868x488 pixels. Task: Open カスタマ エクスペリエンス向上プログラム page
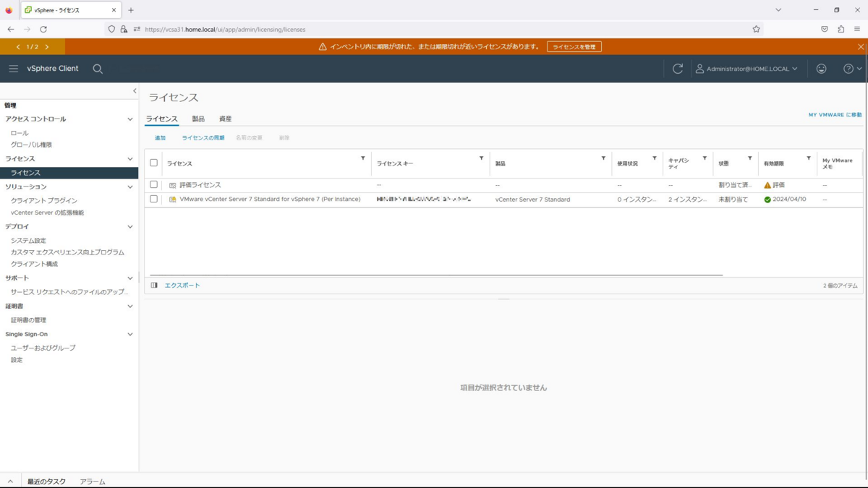67,252
